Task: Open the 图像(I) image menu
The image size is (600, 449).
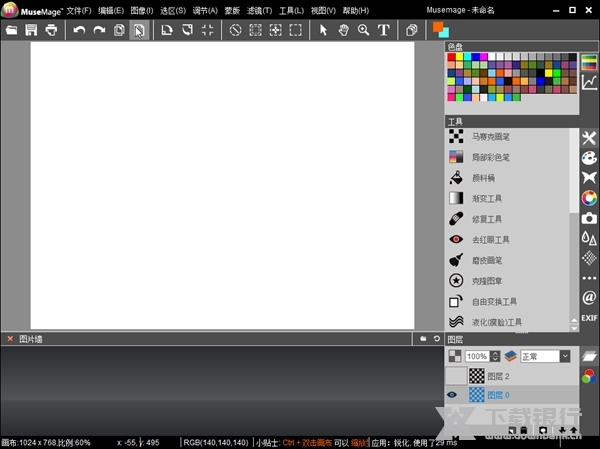Action: point(141,10)
